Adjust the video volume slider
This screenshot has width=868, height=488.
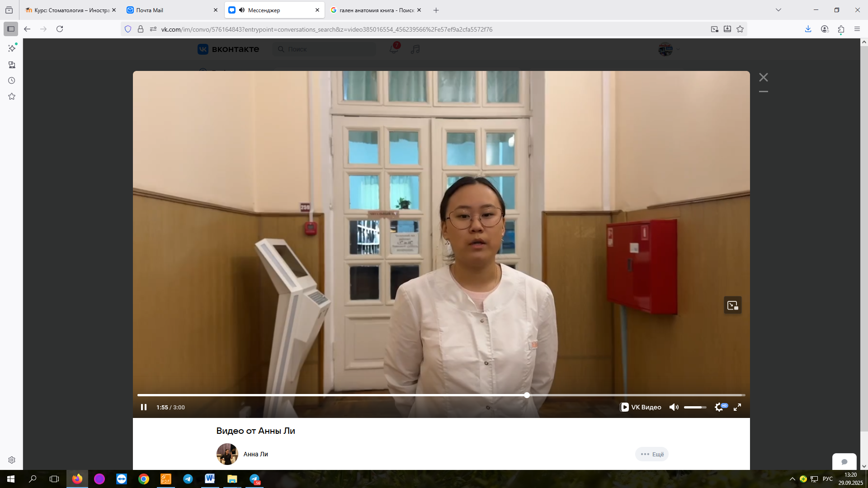pos(695,407)
